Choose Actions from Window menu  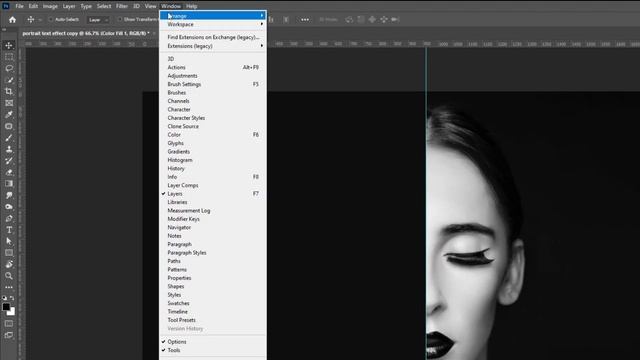coord(213,67)
